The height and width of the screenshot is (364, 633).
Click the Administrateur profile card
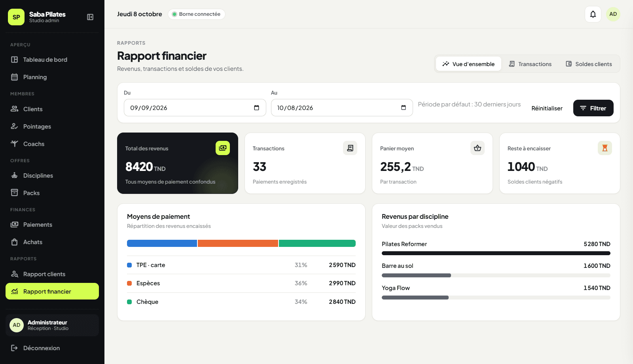(52, 325)
